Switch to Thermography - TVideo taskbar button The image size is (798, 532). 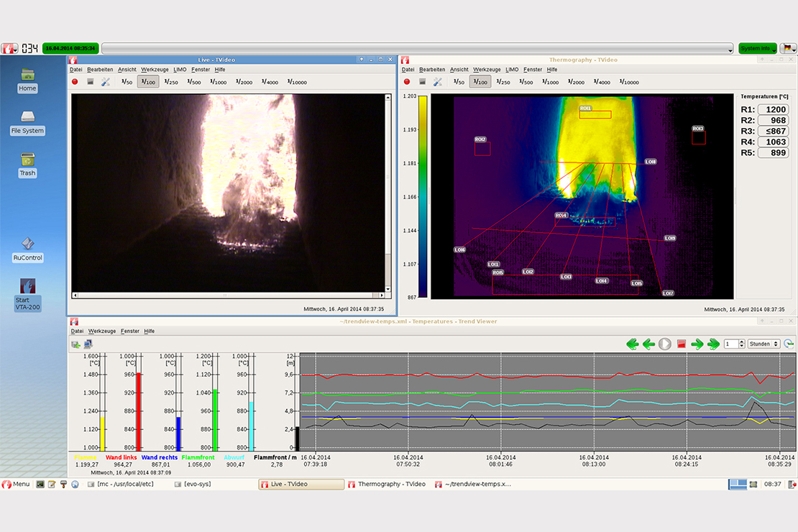pos(388,484)
